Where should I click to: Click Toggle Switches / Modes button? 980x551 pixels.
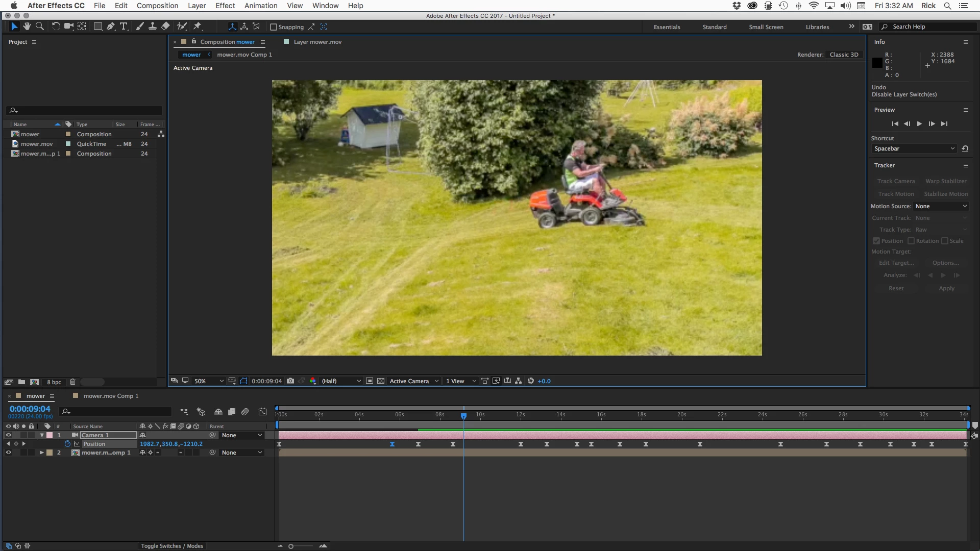pos(171,546)
